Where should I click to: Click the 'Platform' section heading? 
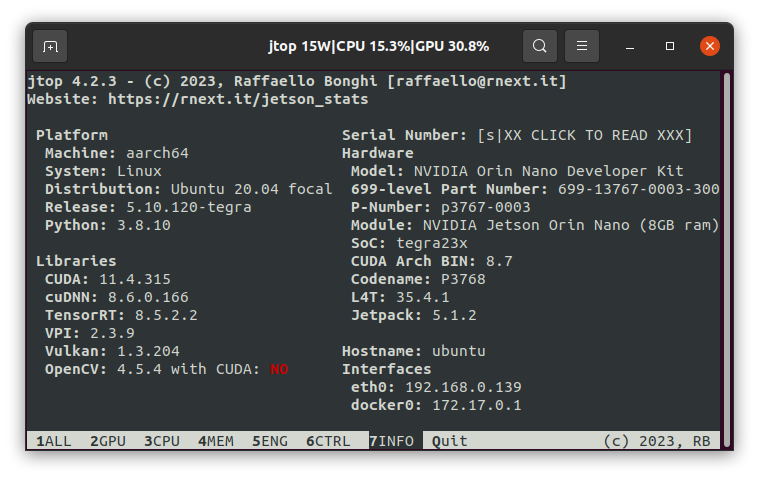72,135
